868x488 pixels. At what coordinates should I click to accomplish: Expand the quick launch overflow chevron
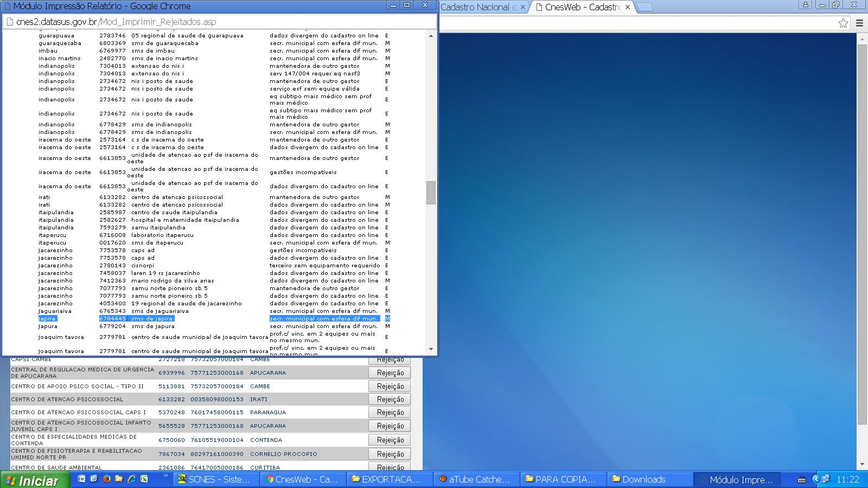pos(166,477)
